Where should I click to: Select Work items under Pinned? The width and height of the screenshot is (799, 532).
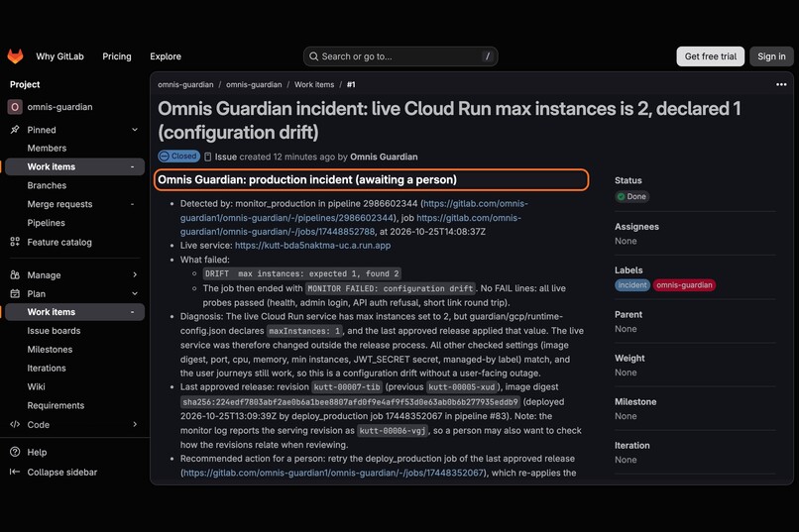[75, 166]
